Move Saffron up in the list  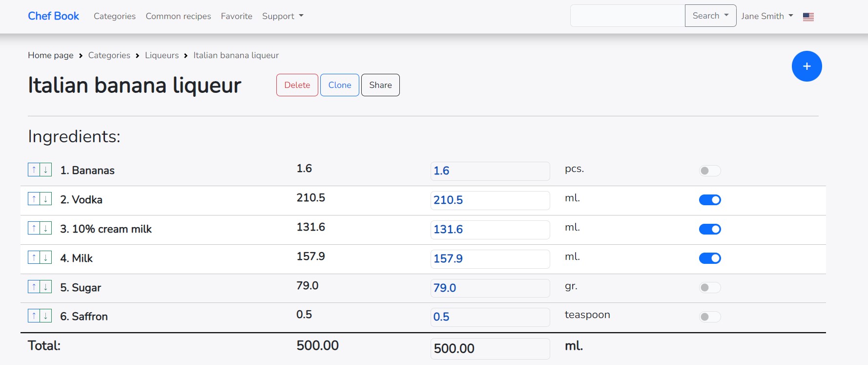34,316
